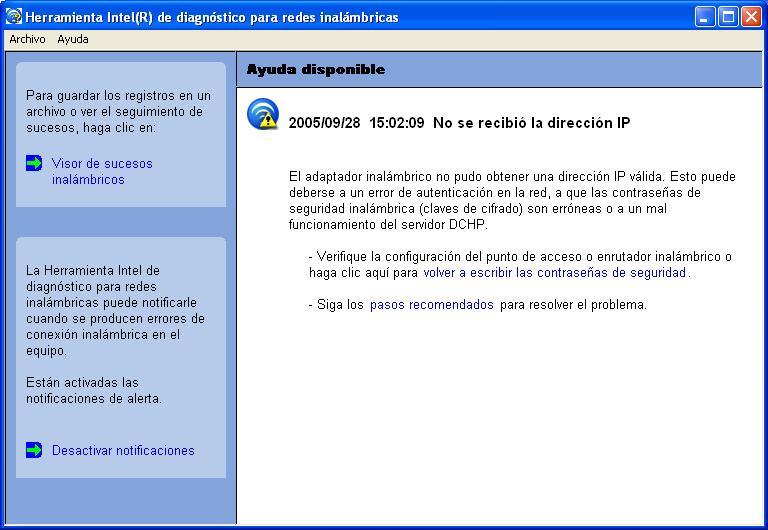Minimize the Intel diagnostic tool window
Image resolution: width=768 pixels, height=530 pixels.
pyautogui.click(x=705, y=17)
